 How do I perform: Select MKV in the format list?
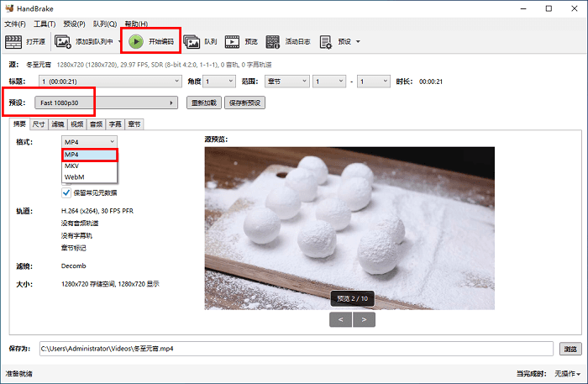(x=90, y=166)
